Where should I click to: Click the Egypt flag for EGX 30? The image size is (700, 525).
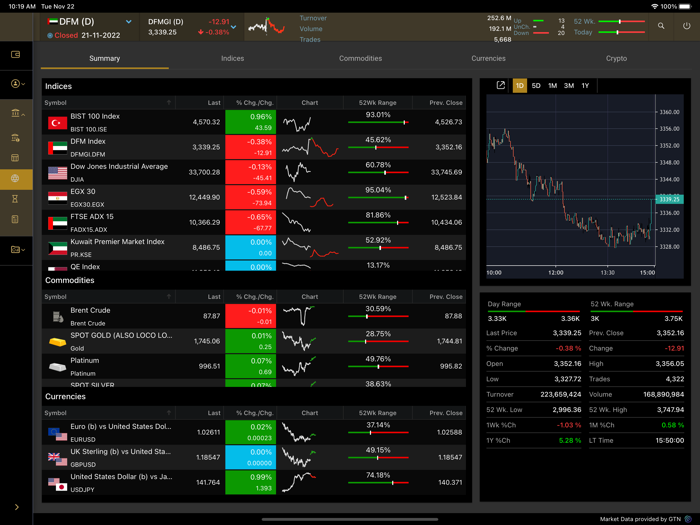[57, 198]
